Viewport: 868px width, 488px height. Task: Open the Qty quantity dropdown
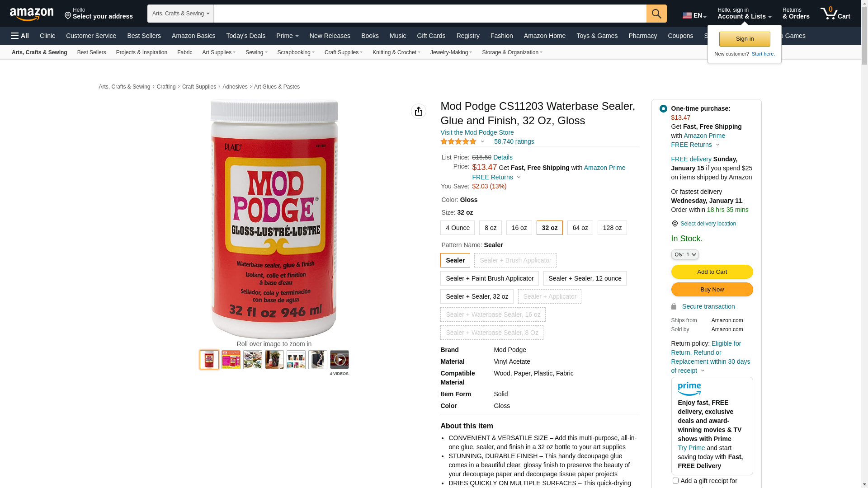685,254
